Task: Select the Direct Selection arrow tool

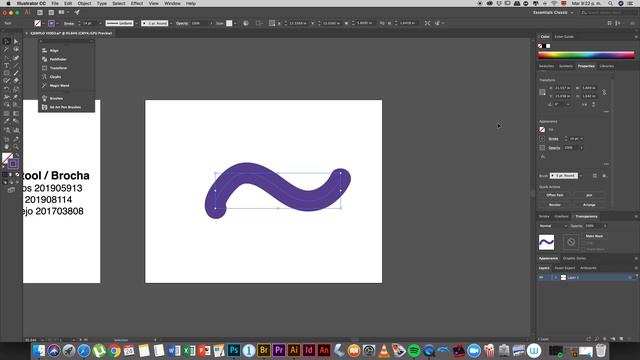Action: [x=16, y=41]
